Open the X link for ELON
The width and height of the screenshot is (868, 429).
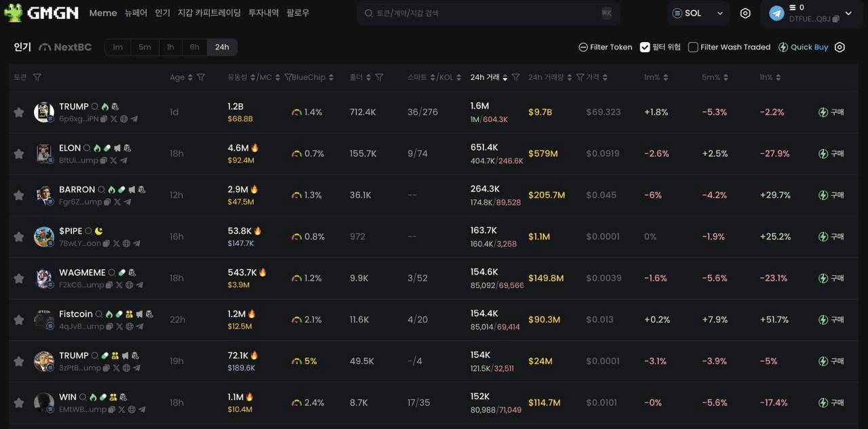[113, 161]
